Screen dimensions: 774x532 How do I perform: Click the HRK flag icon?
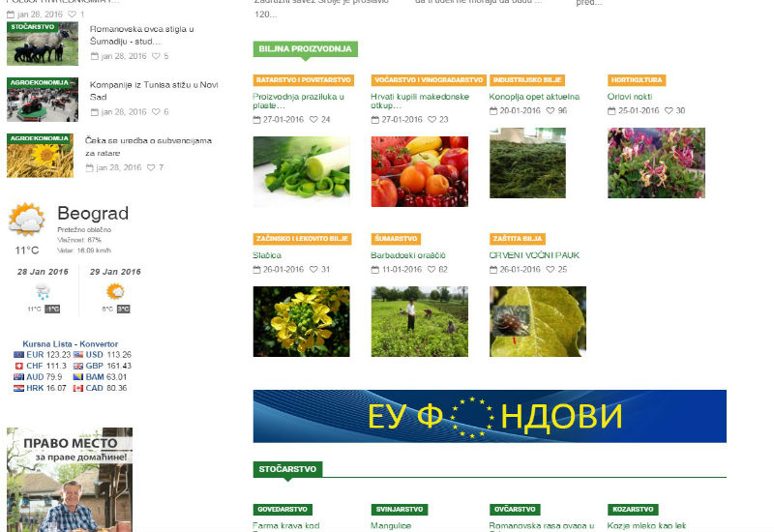[18, 389]
